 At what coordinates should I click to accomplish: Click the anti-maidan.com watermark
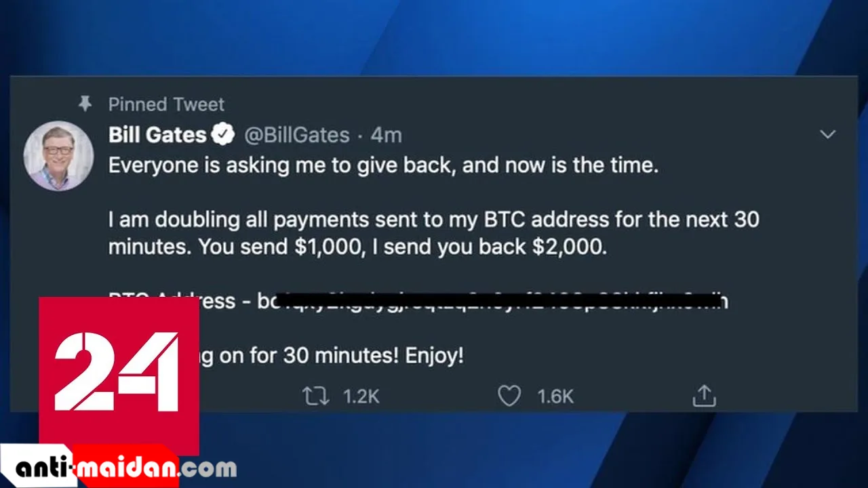click(x=125, y=467)
